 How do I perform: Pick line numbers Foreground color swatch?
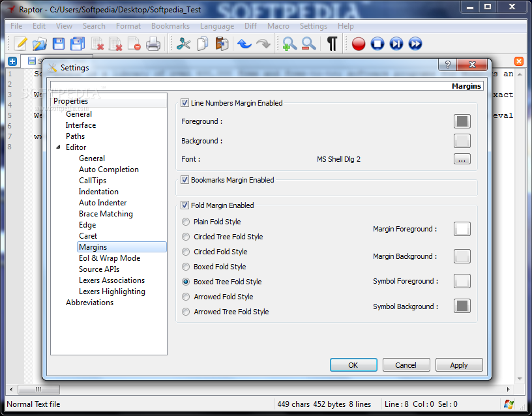tap(462, 121)
